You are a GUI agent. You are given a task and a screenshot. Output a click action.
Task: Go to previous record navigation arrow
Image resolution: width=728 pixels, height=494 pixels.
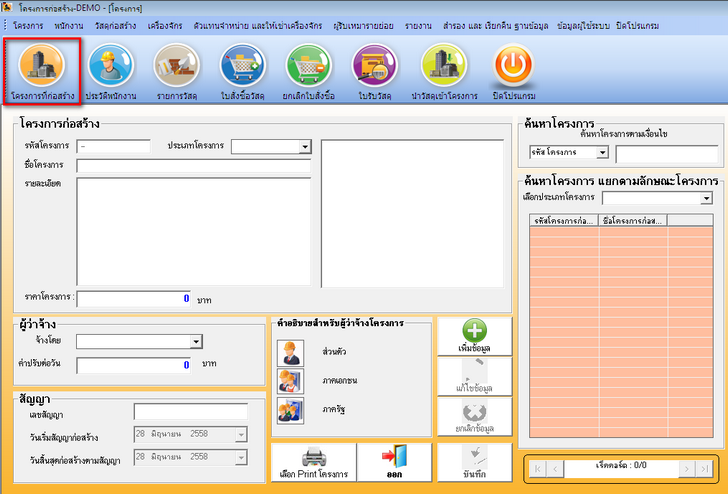[555, 469]
